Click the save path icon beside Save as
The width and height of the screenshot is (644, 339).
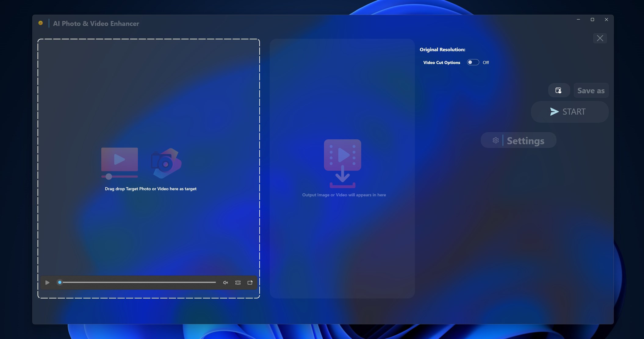[x=559, y=90]
